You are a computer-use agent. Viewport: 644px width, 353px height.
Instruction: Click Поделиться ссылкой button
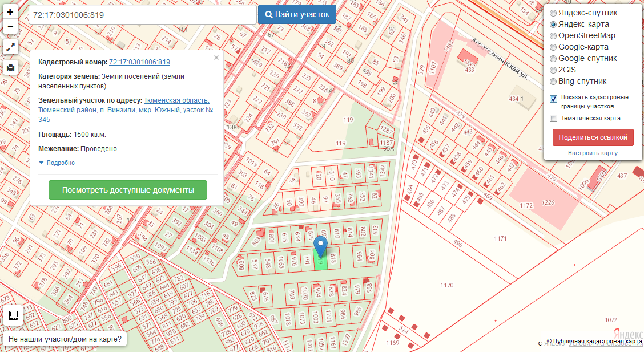pos(593,137)
